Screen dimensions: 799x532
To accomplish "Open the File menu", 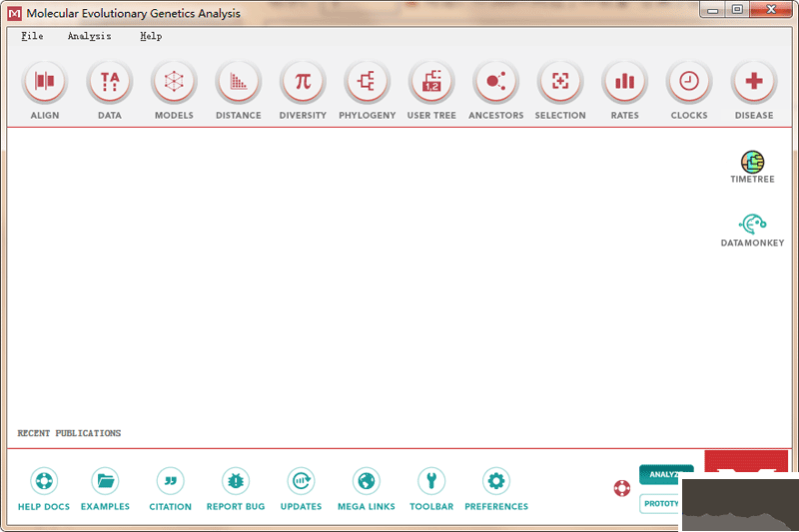I will pos(32,36).
